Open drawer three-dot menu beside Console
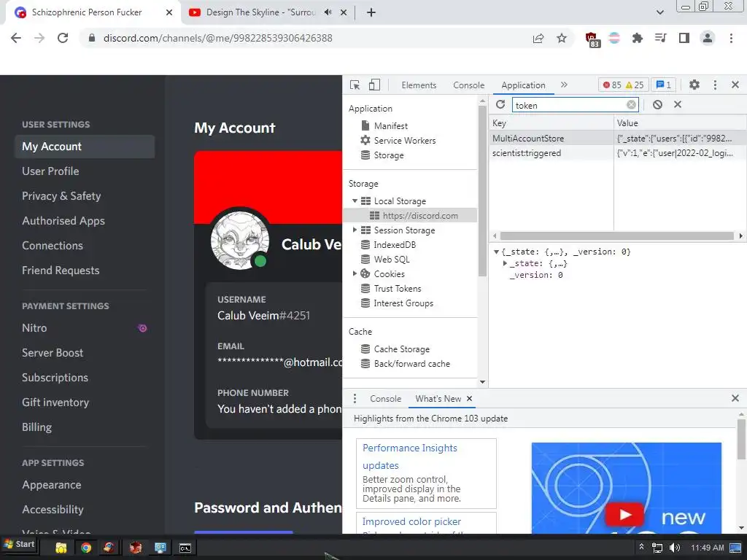 pyautogui.click(x=355, y=398)
